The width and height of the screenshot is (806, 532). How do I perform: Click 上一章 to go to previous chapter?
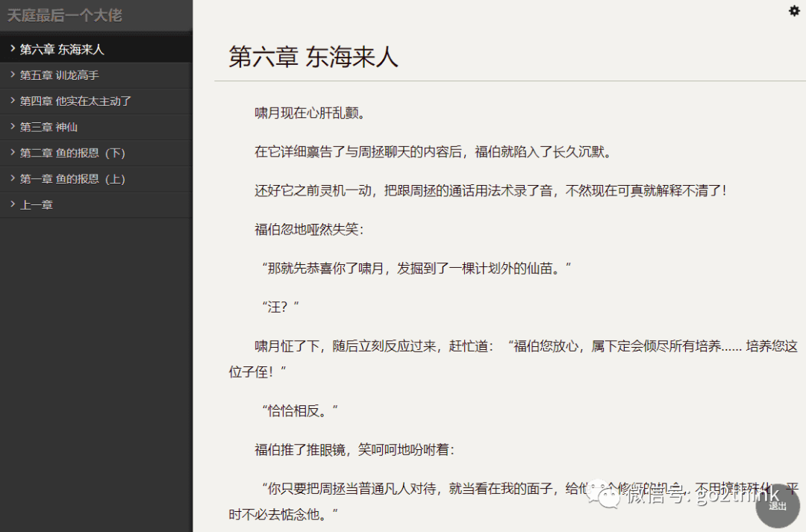tap(38, 204)
